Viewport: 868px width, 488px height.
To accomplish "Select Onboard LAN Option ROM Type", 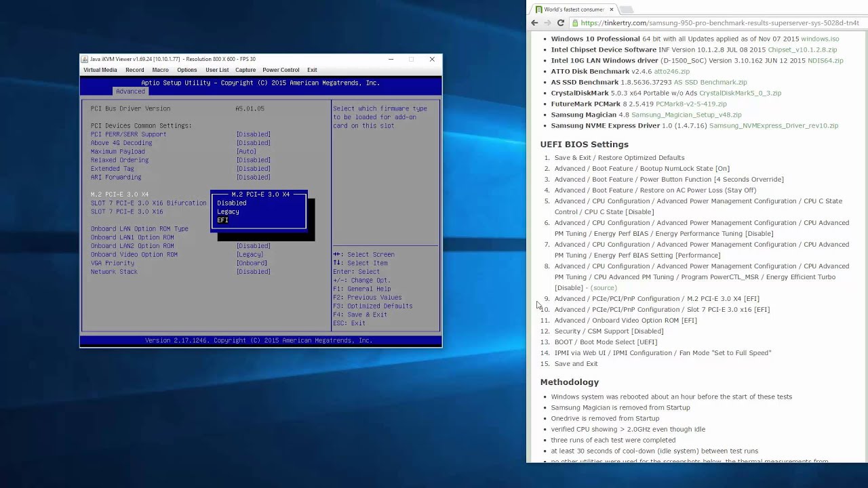I will [x=140, y=229].
